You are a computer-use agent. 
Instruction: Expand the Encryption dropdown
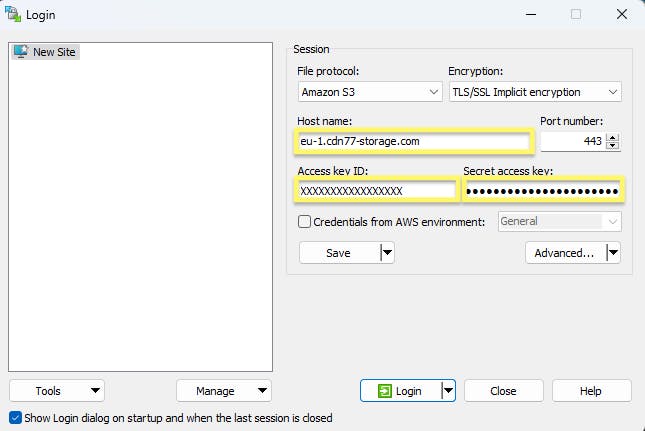pos(535,92)
